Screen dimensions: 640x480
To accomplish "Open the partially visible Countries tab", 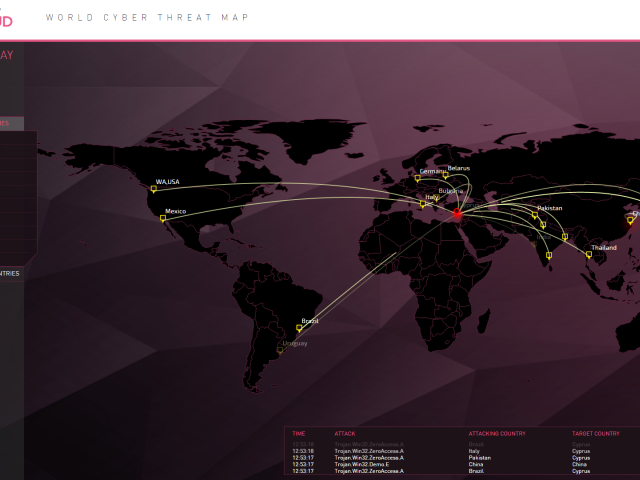I will point(10,273).
